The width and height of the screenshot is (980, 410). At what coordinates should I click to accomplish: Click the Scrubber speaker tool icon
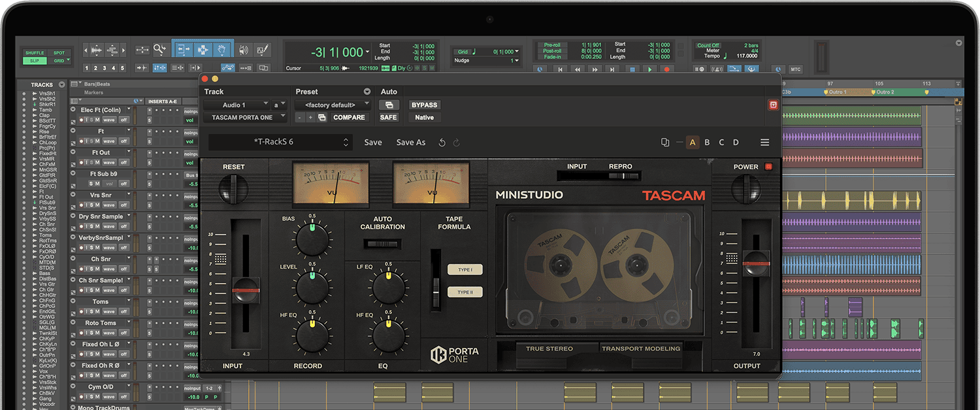click(244, 49)
